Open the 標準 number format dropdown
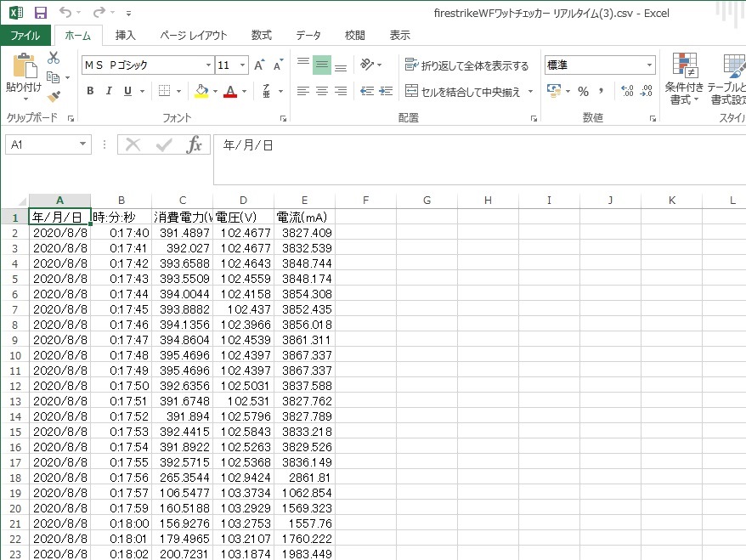This screenshot has width=746, height=560. 650,65
